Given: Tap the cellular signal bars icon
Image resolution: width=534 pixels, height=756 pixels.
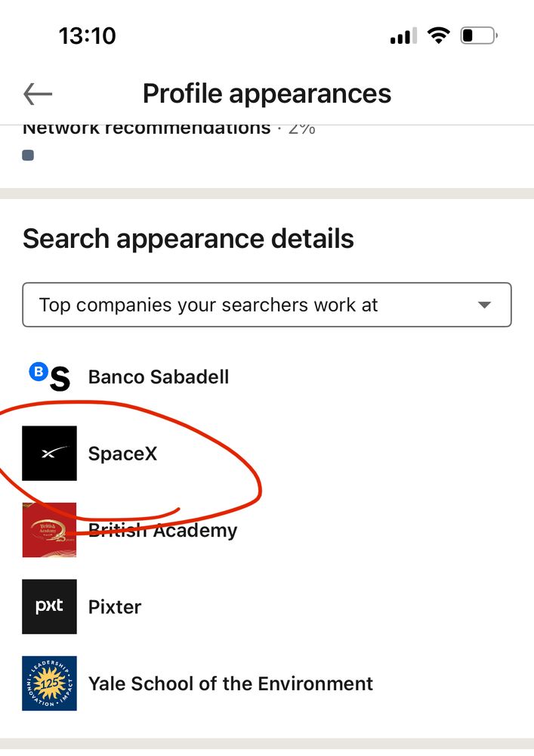Looking at the screenshot, I should tap(403, 36).
